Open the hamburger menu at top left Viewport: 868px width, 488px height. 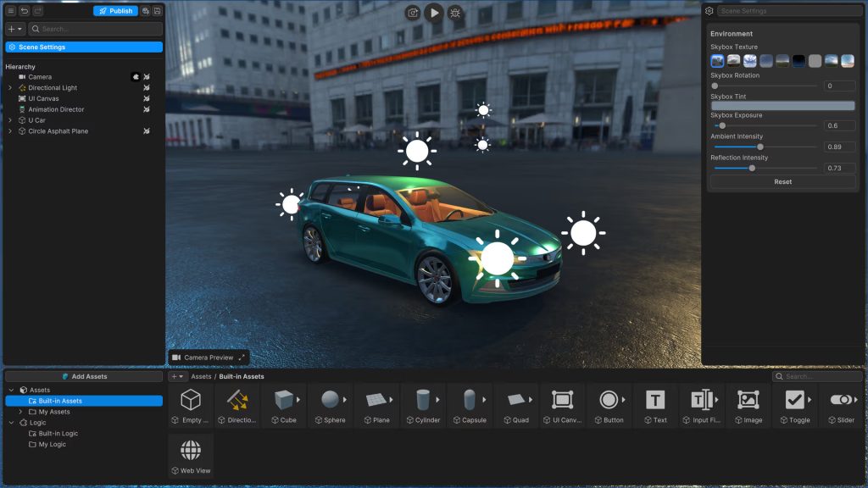(11, 11)
